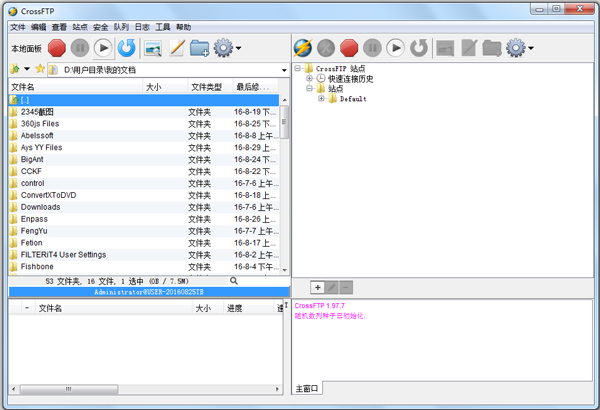Click the grey edit site button

331,287
